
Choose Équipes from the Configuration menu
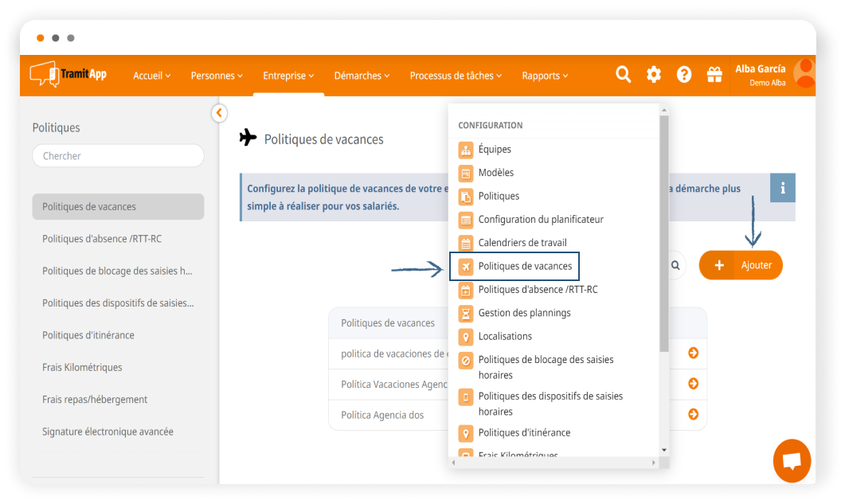pos(495,149)
